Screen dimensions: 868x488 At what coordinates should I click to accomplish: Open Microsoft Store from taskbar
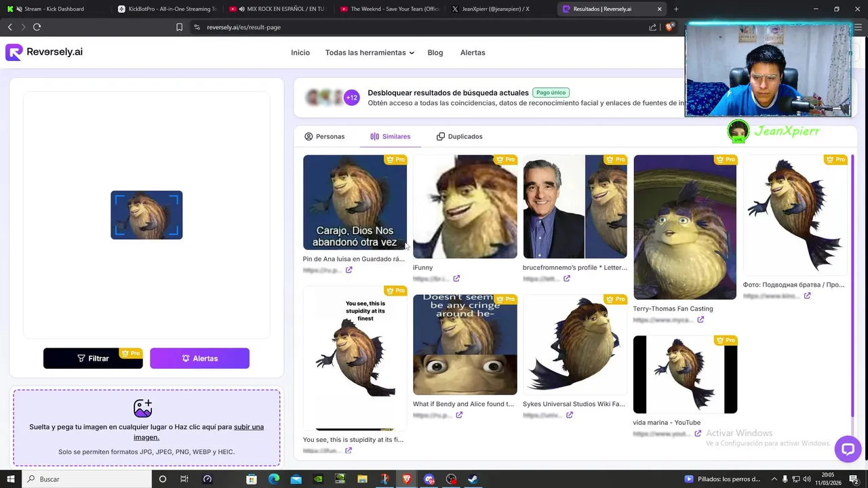click(x=251, y=479)
